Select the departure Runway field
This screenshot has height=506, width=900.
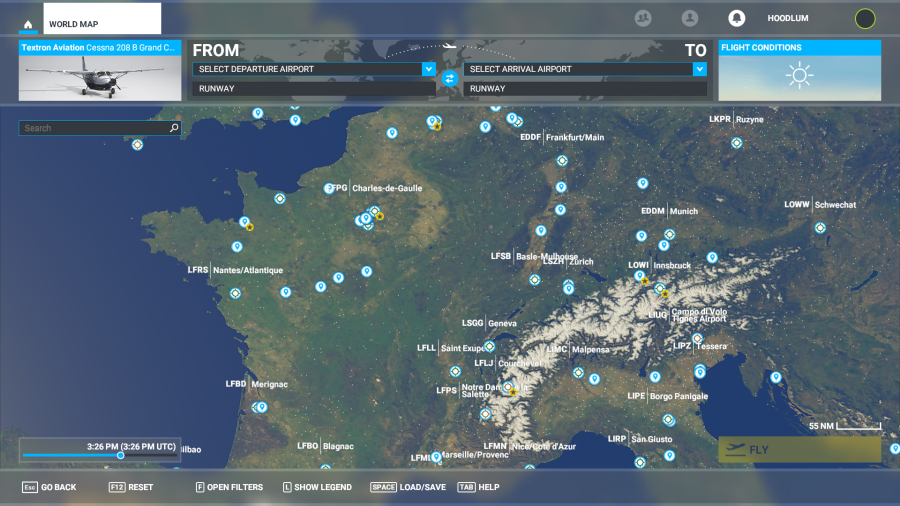[314, 88]
